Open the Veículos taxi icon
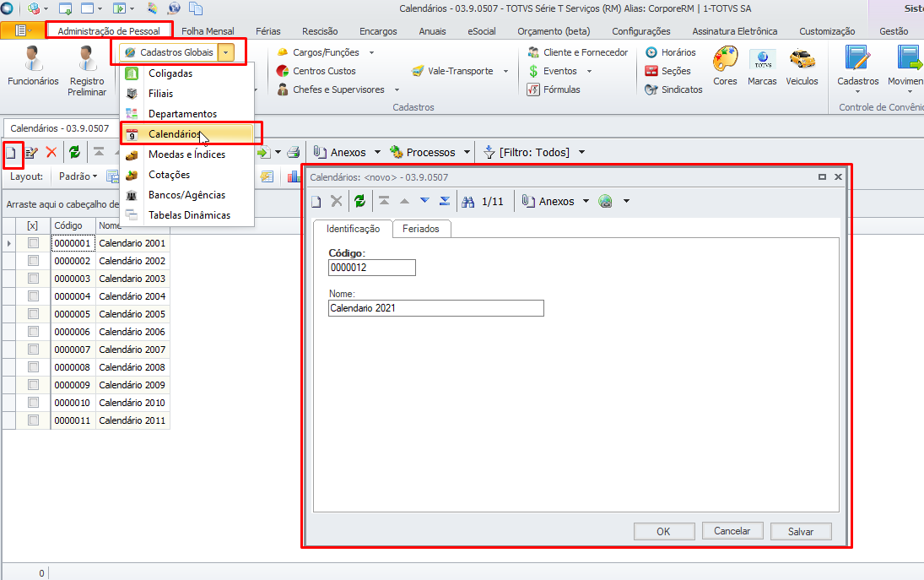The image size is (924, 580). [802, 66]
